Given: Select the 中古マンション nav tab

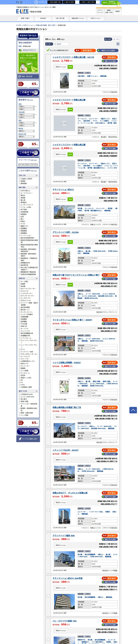Looking at the screenshot, I should pyautogui.click(x=95, y=18).
